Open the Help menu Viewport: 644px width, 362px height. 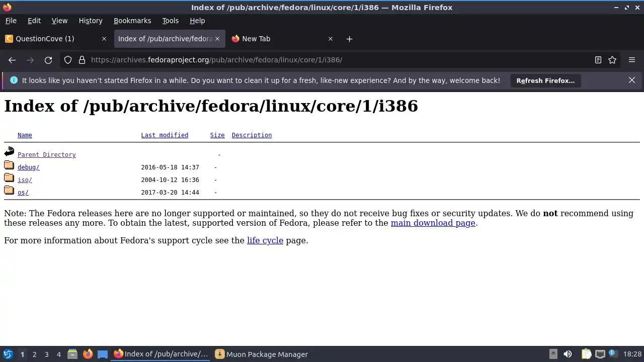click(197, 21)
